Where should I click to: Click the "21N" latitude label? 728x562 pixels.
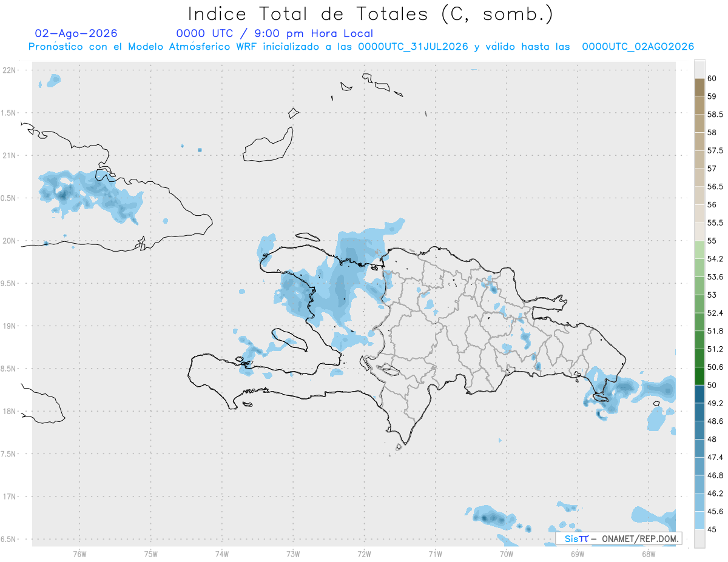tap(9, 156)
